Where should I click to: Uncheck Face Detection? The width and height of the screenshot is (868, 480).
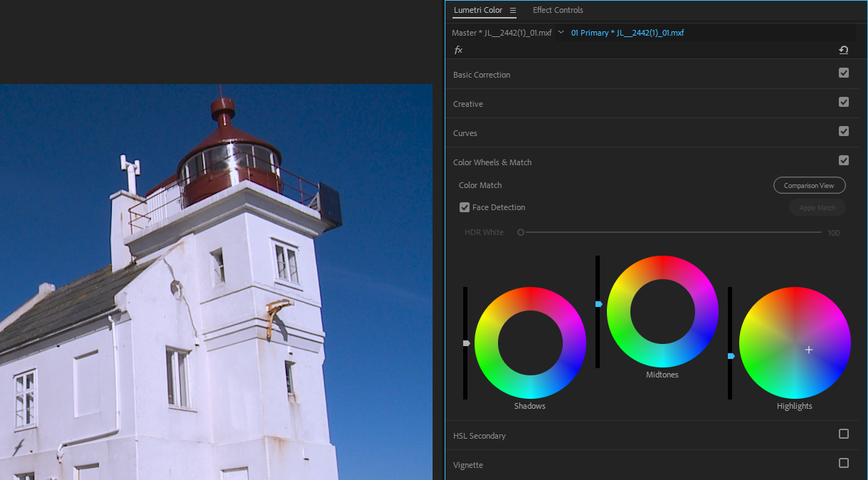[x=465, y=207]
